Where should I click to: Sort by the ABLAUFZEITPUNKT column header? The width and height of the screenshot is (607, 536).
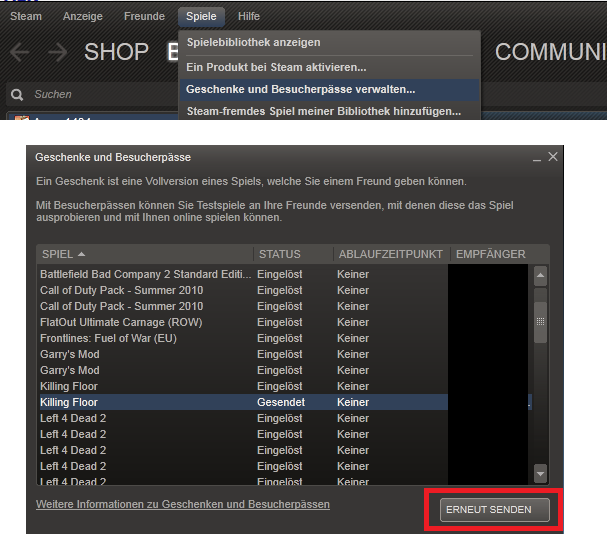(392, 254)
